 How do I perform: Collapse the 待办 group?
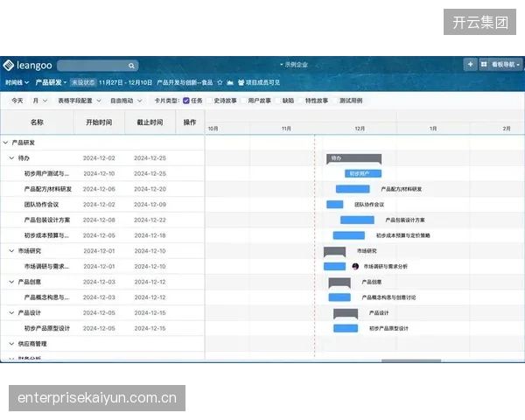tap(11, 157)
